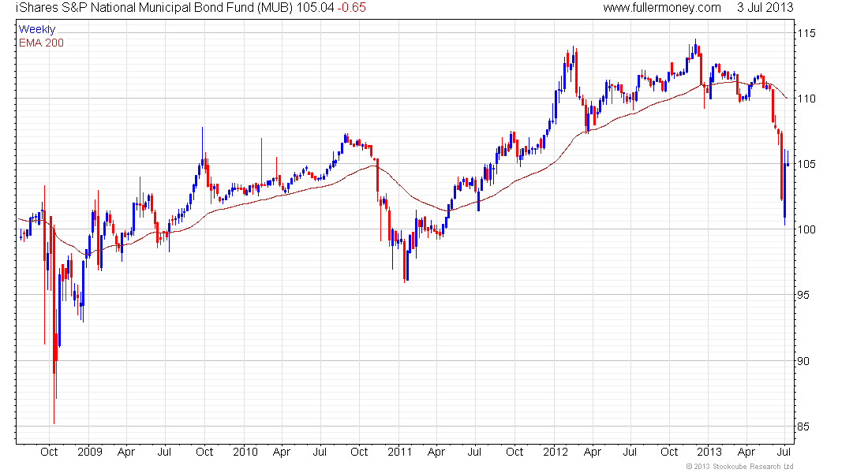Image resolution: width=868 pixels, height=473 pixels.
Task: Click the 110 price axis label
Action: pos(806,99)
